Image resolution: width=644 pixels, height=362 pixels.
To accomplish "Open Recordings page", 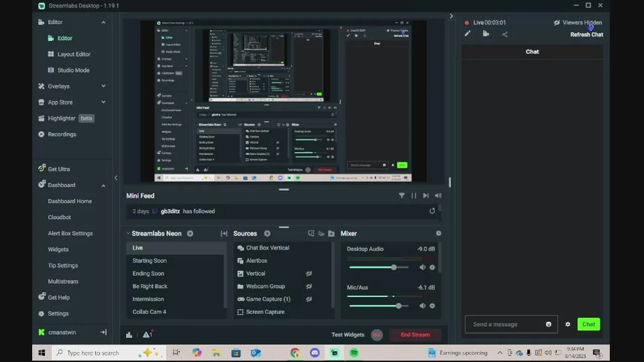I will click(62, 134).
